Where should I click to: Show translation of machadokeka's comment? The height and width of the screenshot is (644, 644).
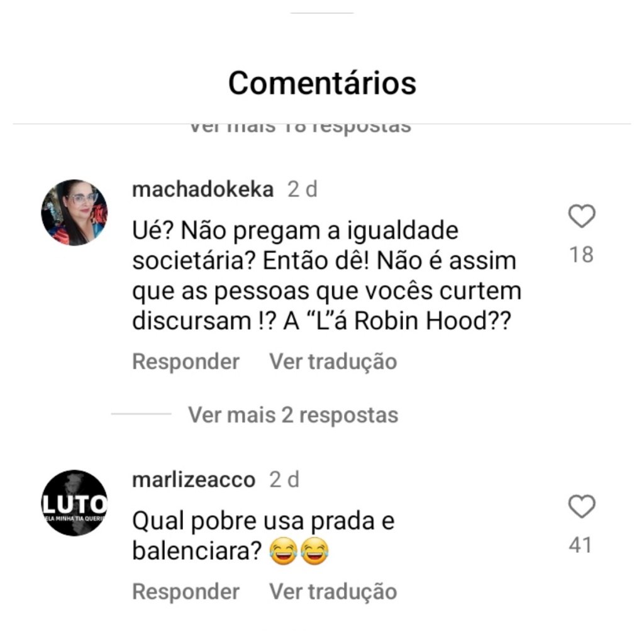(333, 362)
